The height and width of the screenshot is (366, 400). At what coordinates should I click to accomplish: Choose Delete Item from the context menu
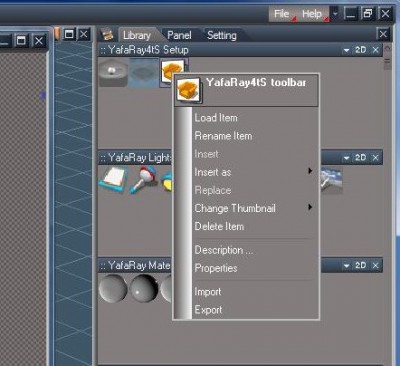click(x=219, y=226)
